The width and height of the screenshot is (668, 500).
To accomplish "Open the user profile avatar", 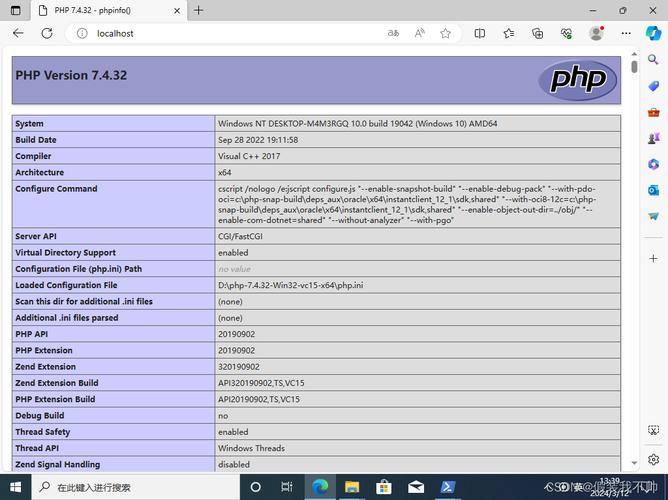I will coord(596,33).
